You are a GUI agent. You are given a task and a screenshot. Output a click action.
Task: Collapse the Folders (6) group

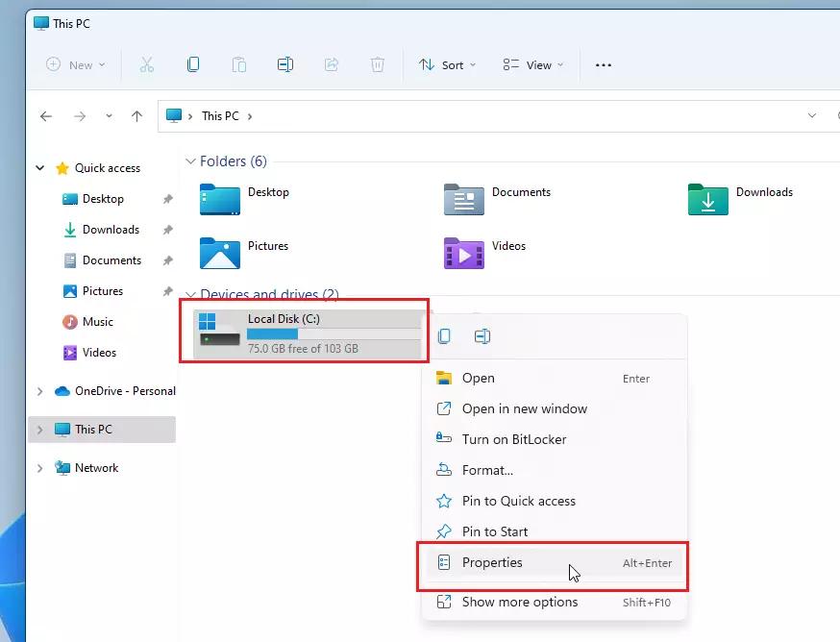(190, 161)
